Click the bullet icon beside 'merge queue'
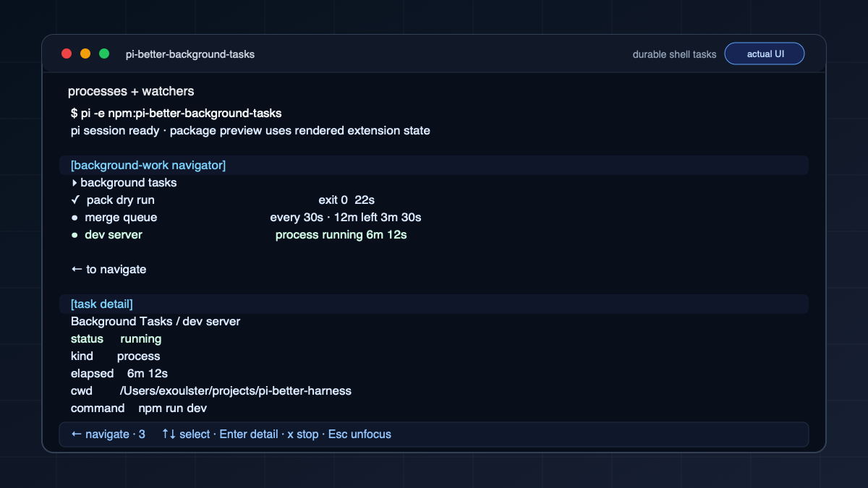The height and width of the screenshot is (488, 868). 75,218
